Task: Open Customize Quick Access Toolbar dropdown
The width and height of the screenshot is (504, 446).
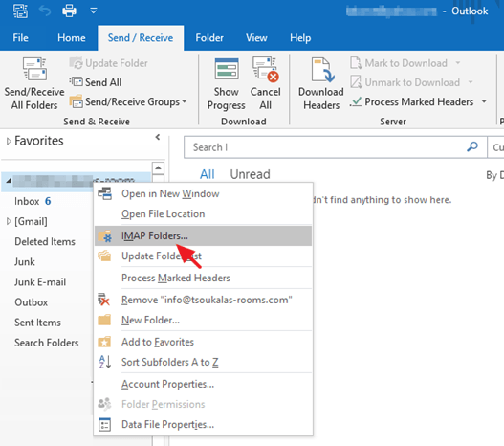Action: pyautogui.click(x=94, y=11)
